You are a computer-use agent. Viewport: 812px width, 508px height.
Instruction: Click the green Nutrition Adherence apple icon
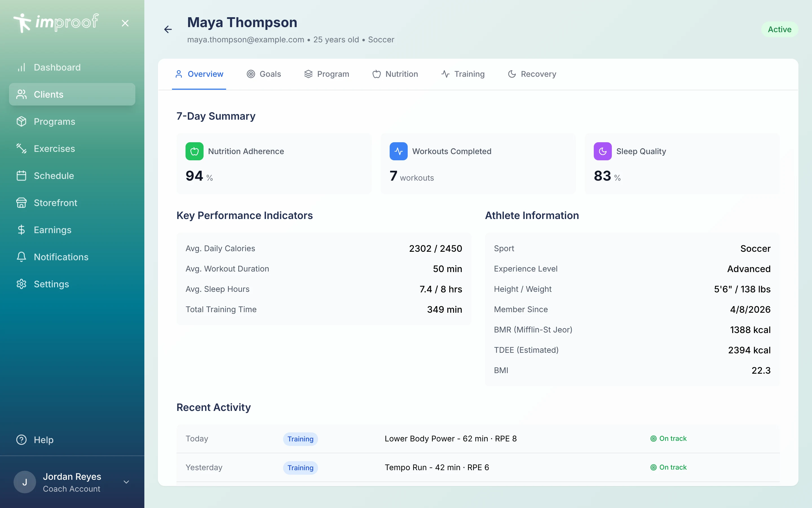pyautogui.click(x=195, y=151)
